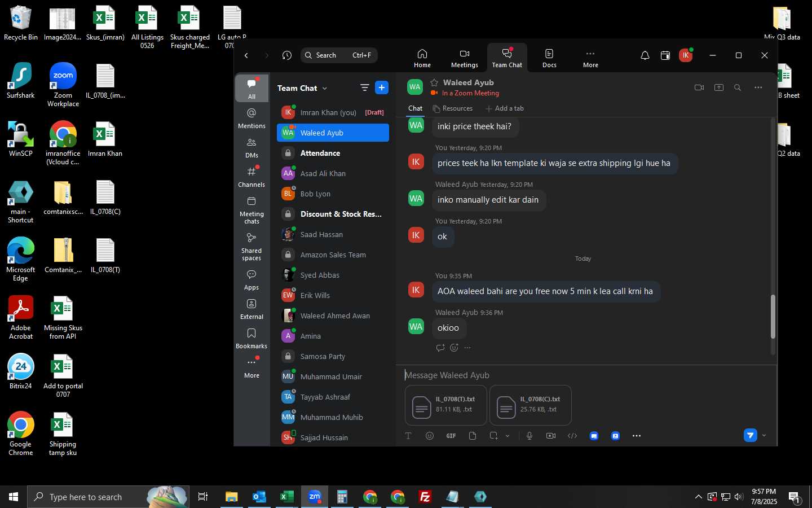Open Excel from the taskbar
The width and height of the screenshot is (812, 508).
click(x=286, y=497)
